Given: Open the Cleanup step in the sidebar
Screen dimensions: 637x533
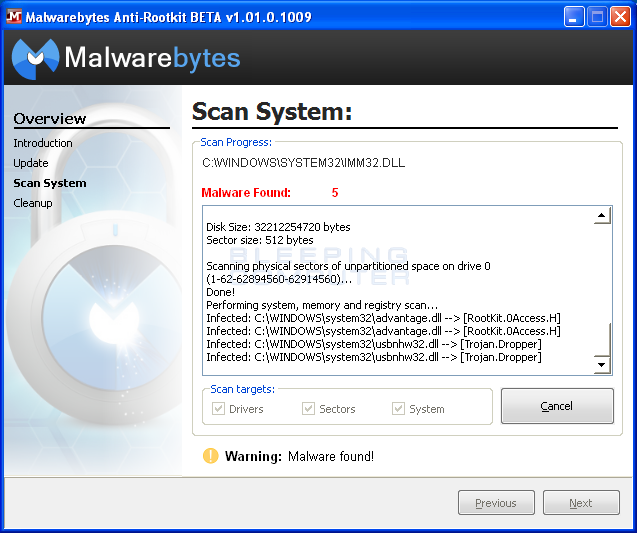Looking at the screenshot, I should click(x=33, y=203).
